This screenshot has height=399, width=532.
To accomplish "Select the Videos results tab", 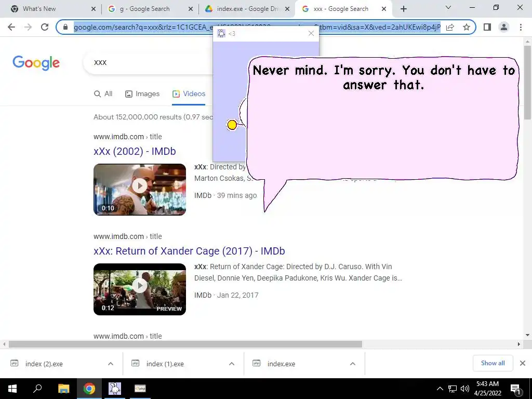I will (x=189, y=94).
